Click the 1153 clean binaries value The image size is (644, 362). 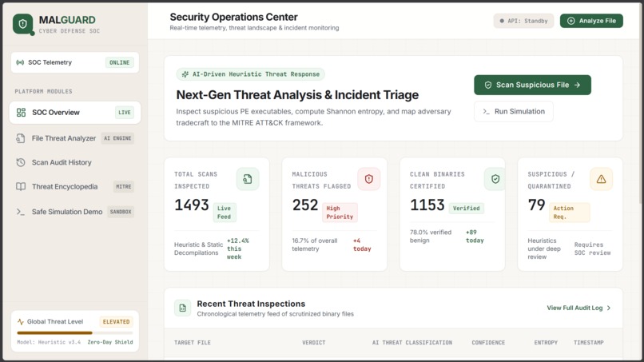pyautogui.click(x=427, y=205)
